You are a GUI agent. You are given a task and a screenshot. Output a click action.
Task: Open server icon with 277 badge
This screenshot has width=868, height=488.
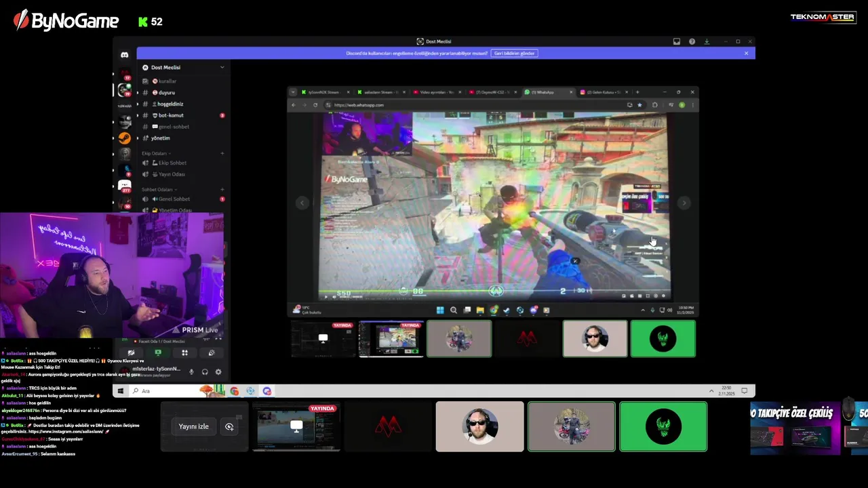click(124, 186)
